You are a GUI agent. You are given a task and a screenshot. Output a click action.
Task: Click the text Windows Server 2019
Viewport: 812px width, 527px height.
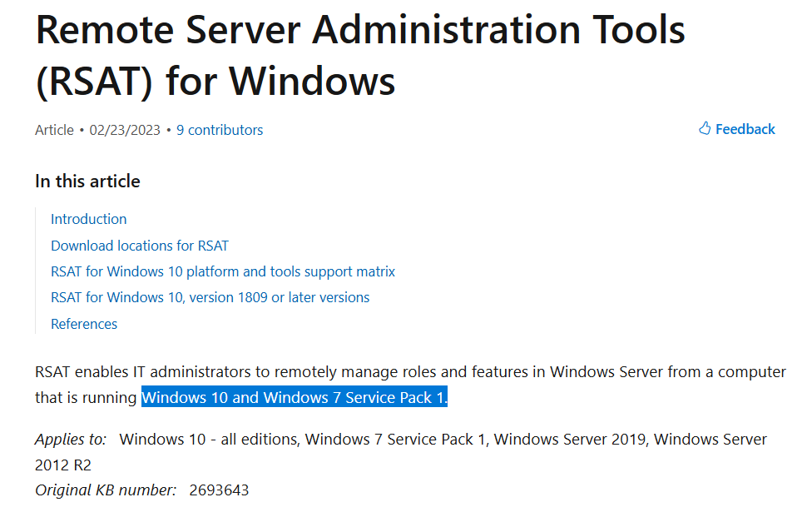coord(570,440)
